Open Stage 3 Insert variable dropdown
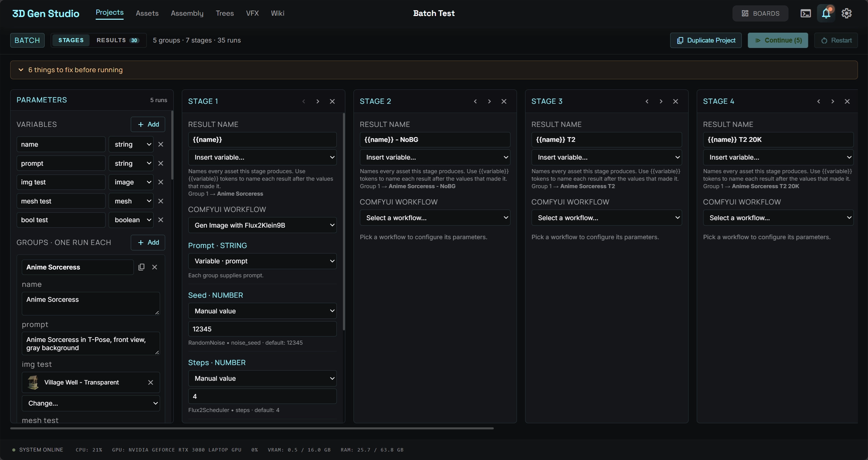Image resolution: width=868 pixels, height=460 pixels. (x=607, y=157)
